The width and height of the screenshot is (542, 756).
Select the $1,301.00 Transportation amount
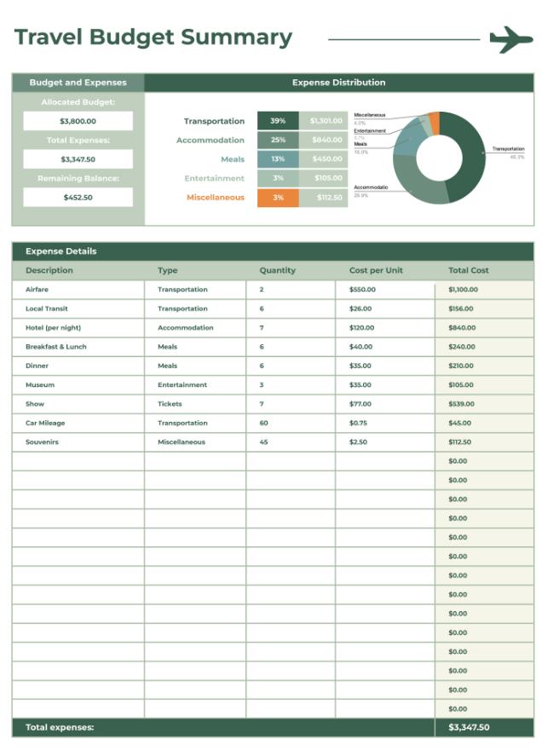click(324, 120)
